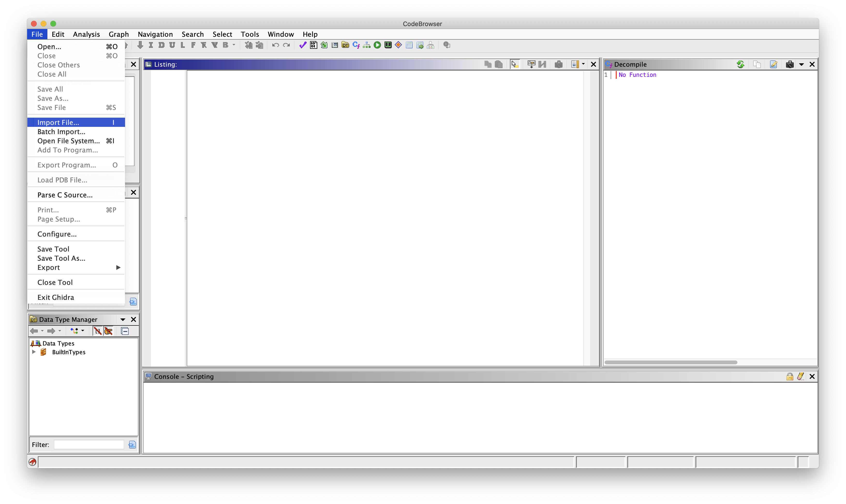This screenshot has height=504, width=846.
Task: Click Exit Ghidra in the menu
Action: (x=55, y=297)
